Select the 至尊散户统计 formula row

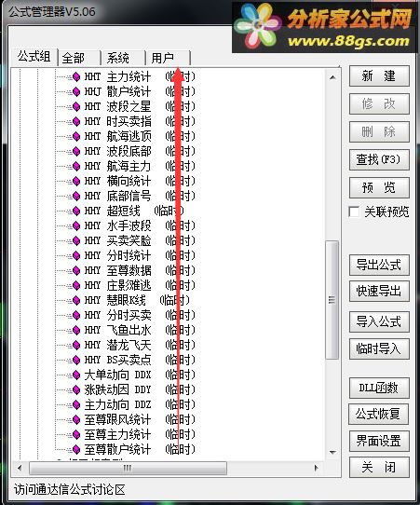pos(140,449)
